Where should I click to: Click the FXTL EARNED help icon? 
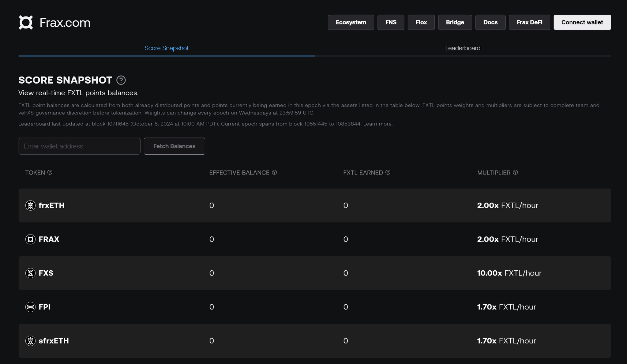[x=388, y=172]
